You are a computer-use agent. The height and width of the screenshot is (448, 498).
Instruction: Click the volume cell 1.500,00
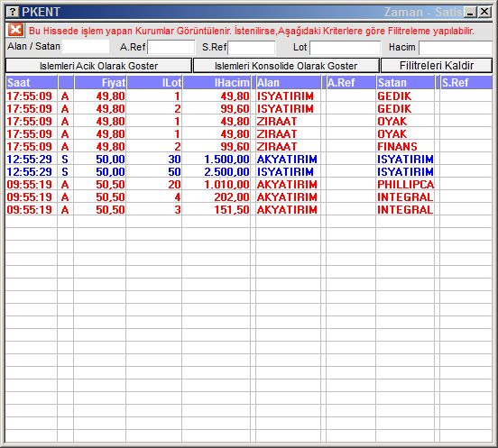coord(226,159)
